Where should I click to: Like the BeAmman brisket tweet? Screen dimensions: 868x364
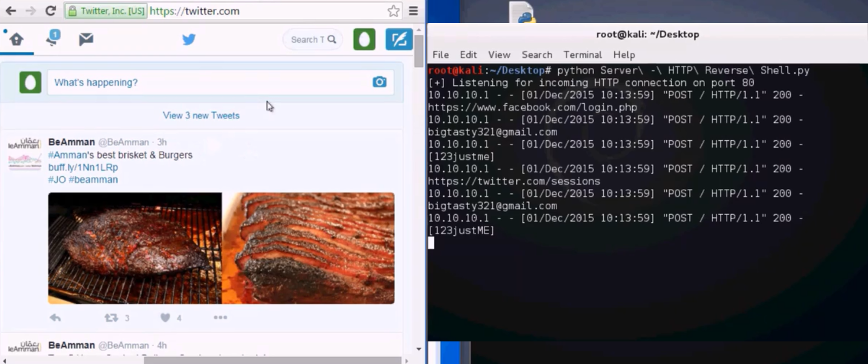[x=165, y=318]
